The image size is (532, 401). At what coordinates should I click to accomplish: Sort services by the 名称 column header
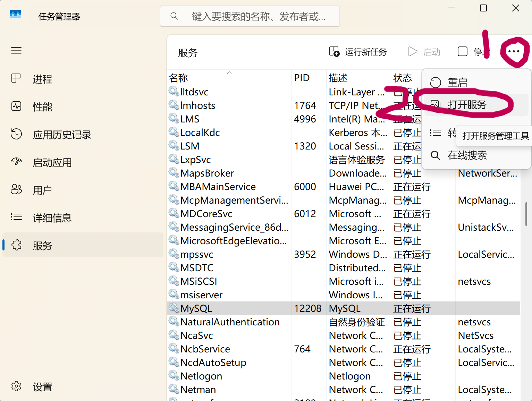tap(229, 78)
